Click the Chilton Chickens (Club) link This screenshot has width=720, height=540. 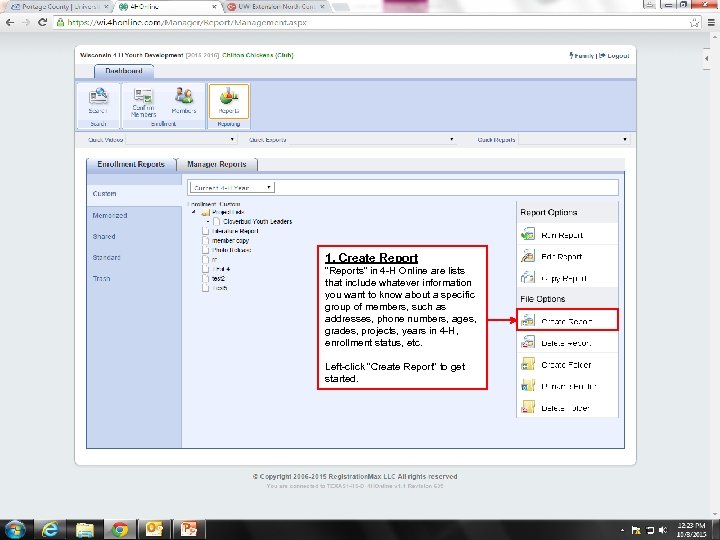click(x=258, y=55)
